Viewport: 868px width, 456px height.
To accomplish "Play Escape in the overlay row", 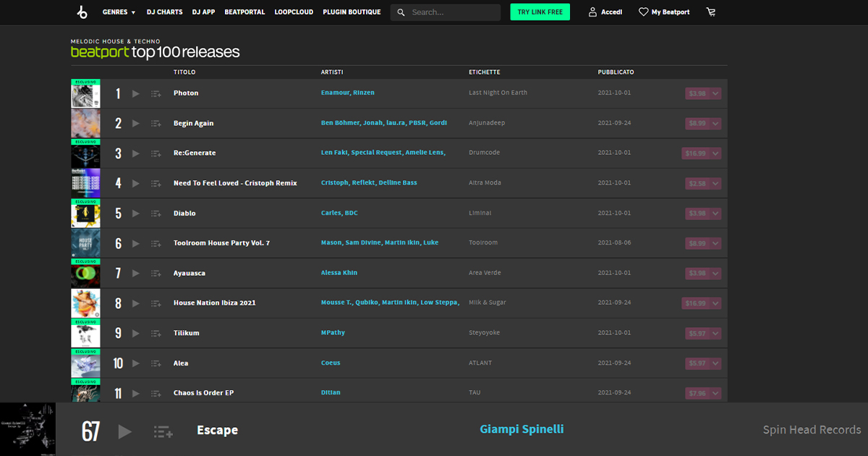I will (x=125, y=431).
